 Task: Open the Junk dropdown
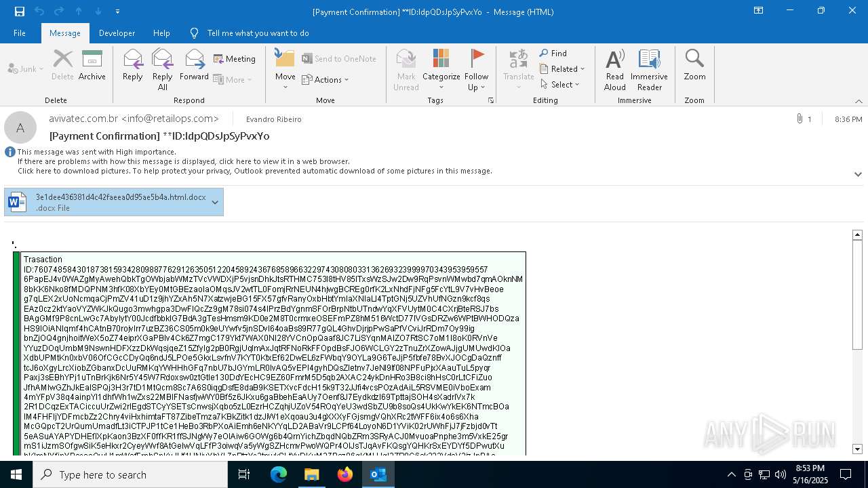click(26, 68)
